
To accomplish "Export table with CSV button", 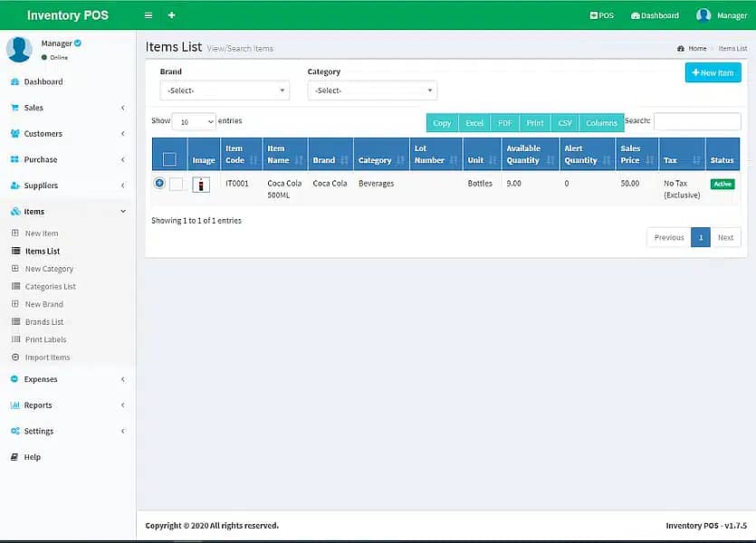I will tap(565, 123).
